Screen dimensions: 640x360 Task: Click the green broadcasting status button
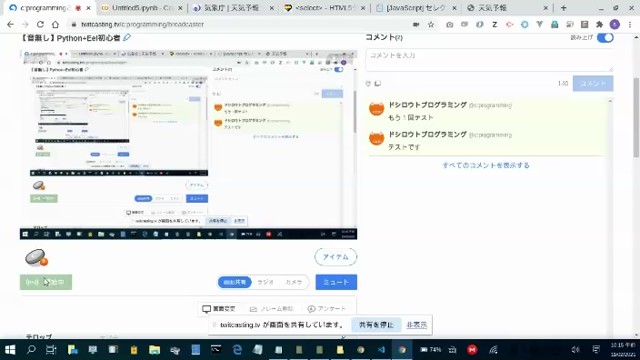pos(46,282)
